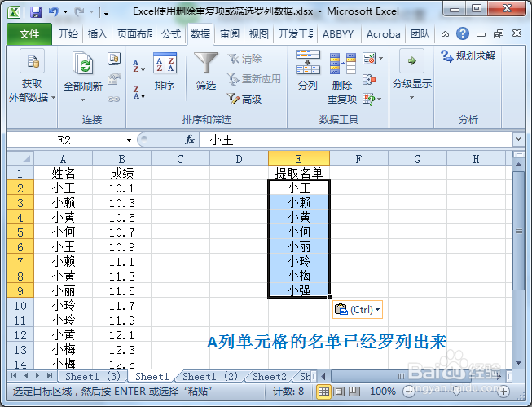This screenshot has width=532, height=407.
Task: Open Undo history dropdown arrow
Action: (65, 12)
